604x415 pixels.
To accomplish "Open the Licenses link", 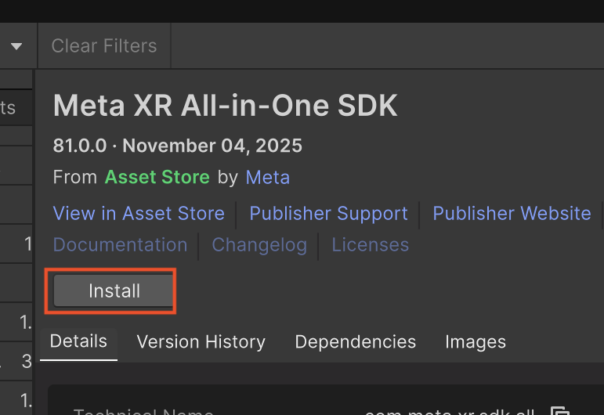I will (370, 244).
